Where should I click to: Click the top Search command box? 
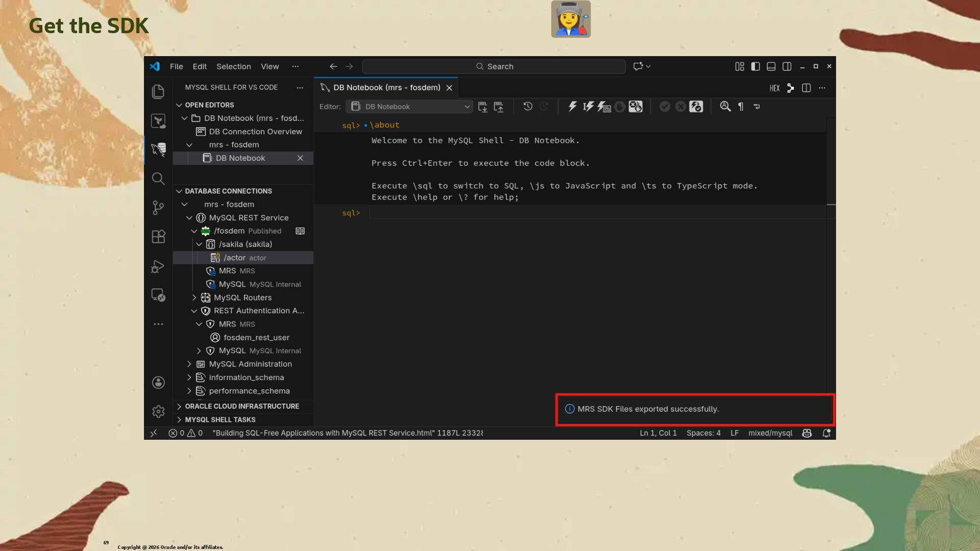(x=494, y=66)
